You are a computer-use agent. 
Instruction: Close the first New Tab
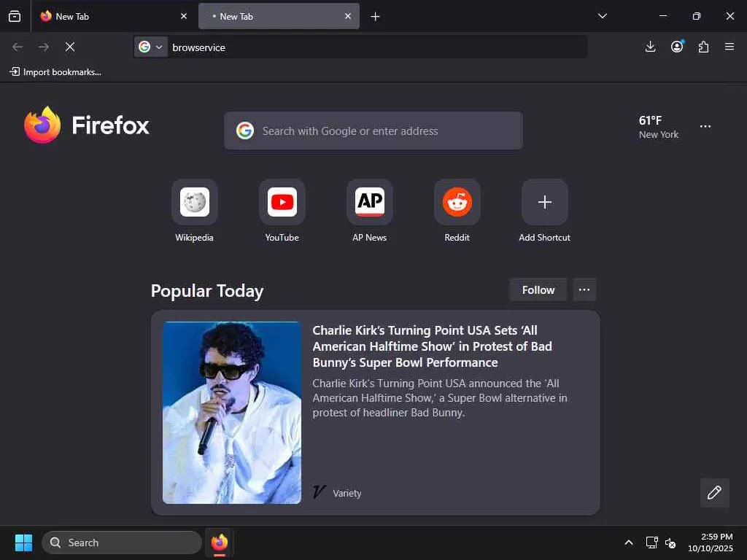183,16
